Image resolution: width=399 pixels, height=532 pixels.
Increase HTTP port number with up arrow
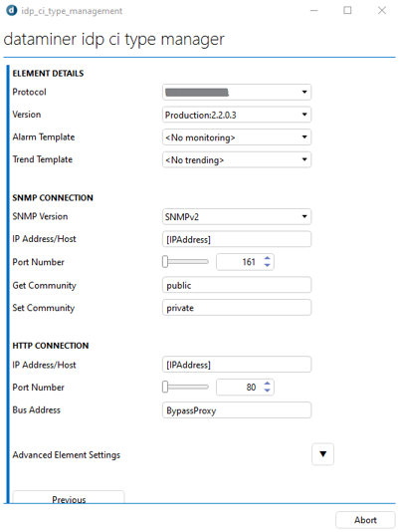pos(267,384)
